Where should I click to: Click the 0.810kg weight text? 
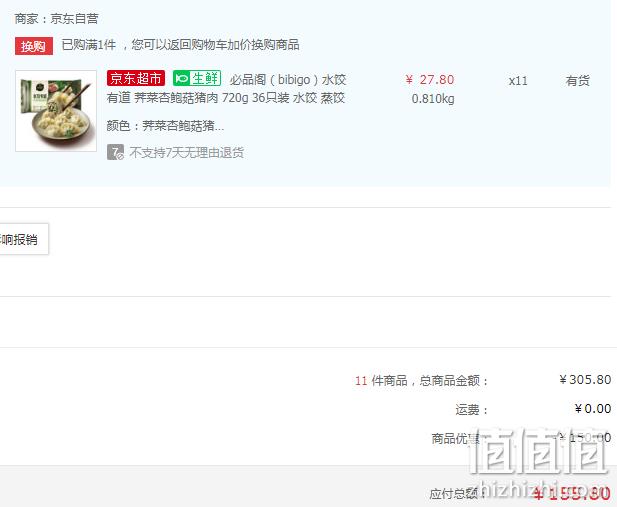click(x=433, y=98)
